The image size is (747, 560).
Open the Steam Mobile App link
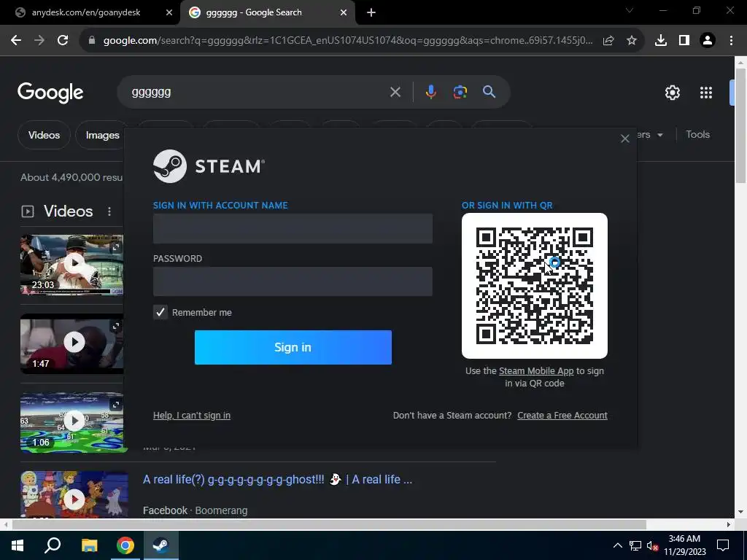click(536, 370)
